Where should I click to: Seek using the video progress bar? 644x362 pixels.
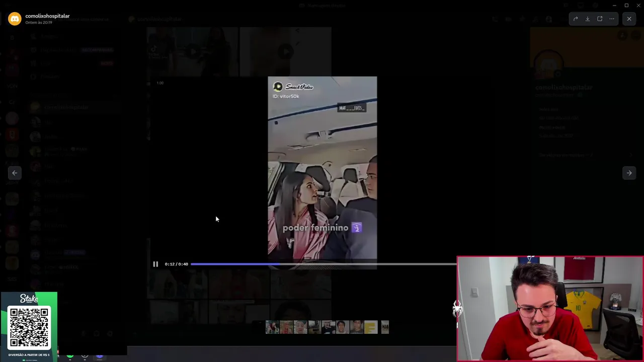[323, 264]
